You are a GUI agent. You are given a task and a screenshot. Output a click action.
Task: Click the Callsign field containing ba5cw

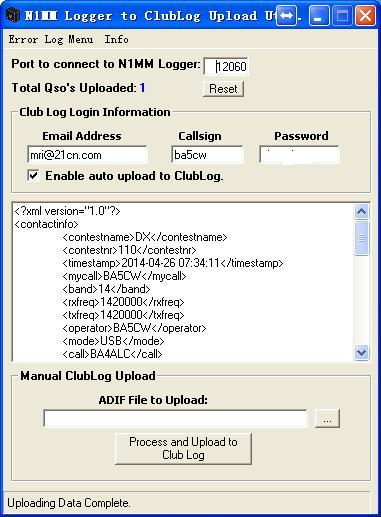pos(207,155)
